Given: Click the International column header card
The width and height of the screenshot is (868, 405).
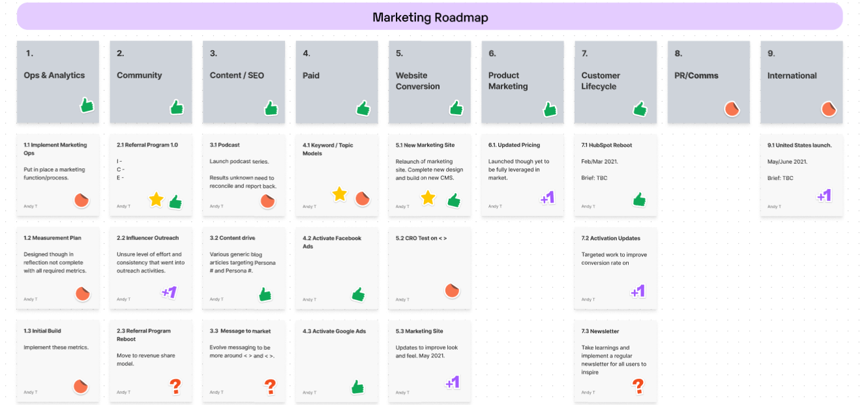Looking at the screenshot, I should 801,82.
